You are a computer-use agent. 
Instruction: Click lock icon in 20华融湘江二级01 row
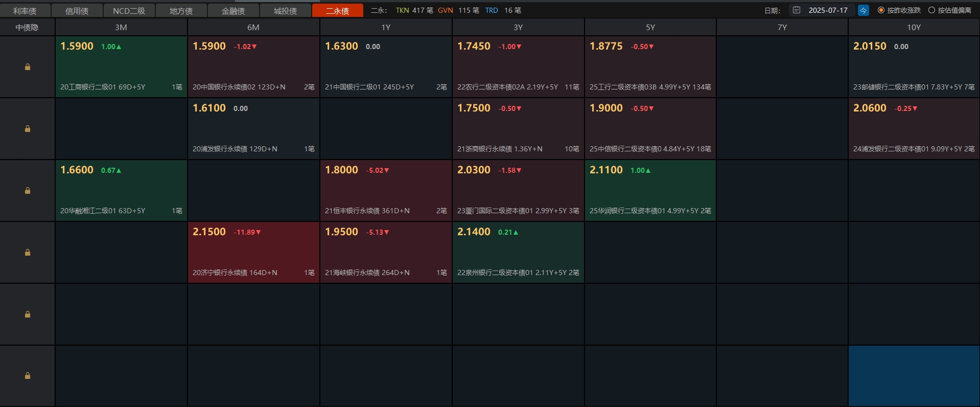(28, 191)
